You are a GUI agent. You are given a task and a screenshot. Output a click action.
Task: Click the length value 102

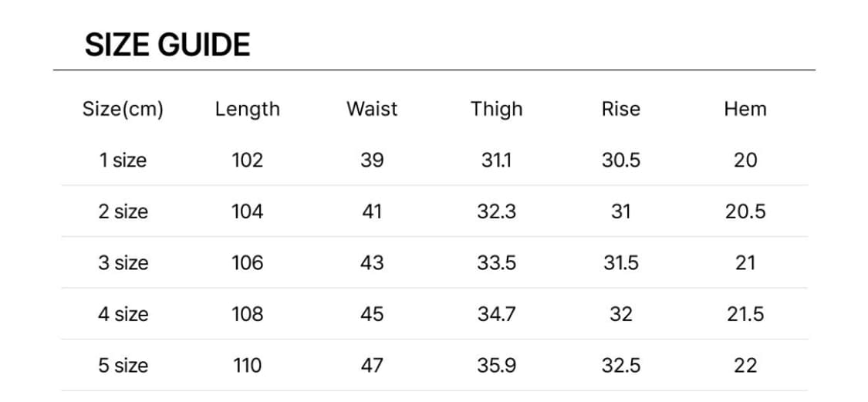[x=247, y=160]
